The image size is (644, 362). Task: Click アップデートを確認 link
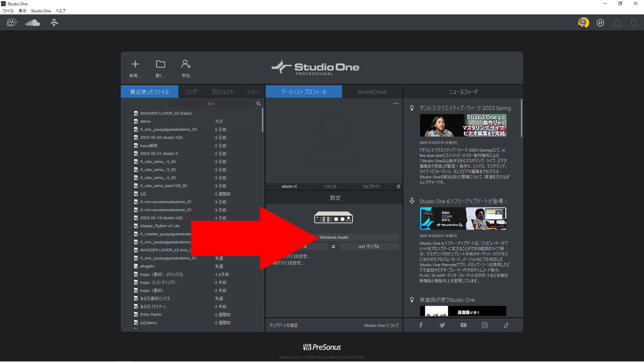283,325
